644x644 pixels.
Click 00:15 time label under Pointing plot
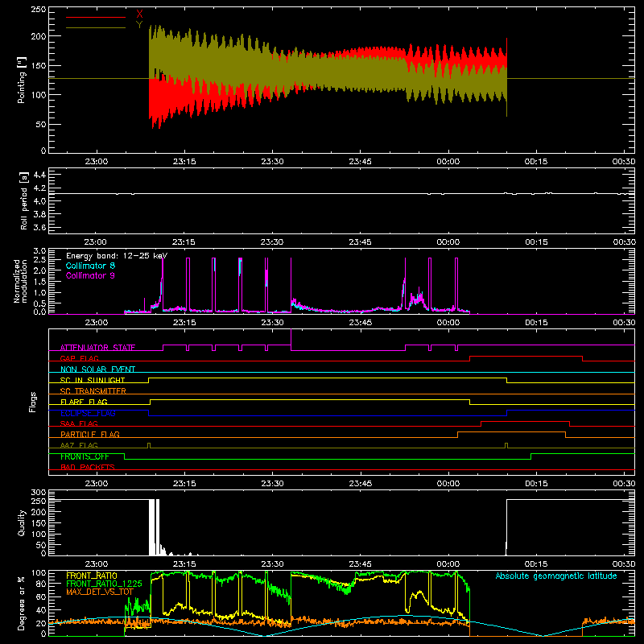(536, 162)
